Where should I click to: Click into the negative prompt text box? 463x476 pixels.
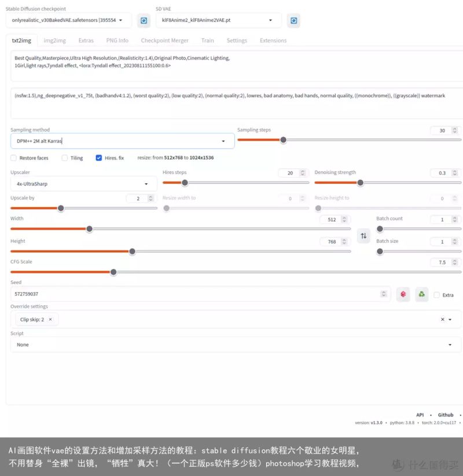click(x=237, y=103)
